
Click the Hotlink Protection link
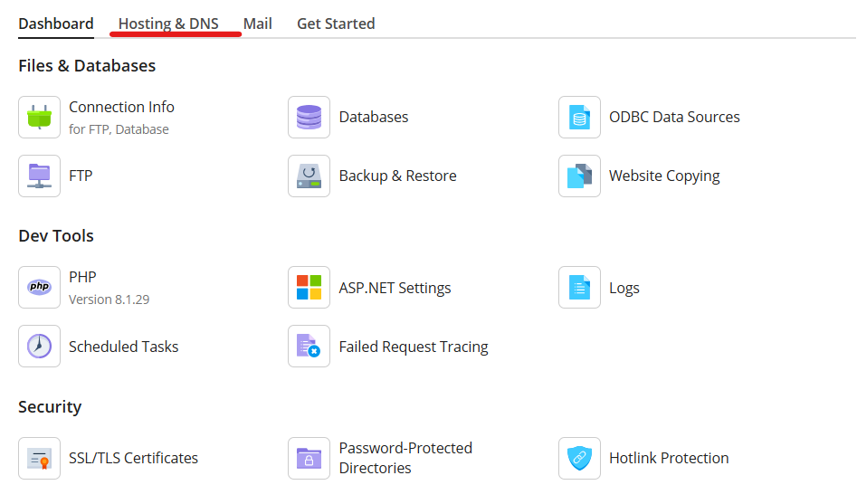click(x=669, y=458)
